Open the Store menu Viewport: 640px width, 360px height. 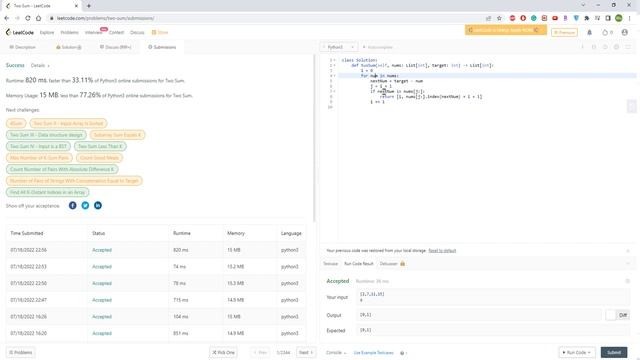[x=160, y=32]
